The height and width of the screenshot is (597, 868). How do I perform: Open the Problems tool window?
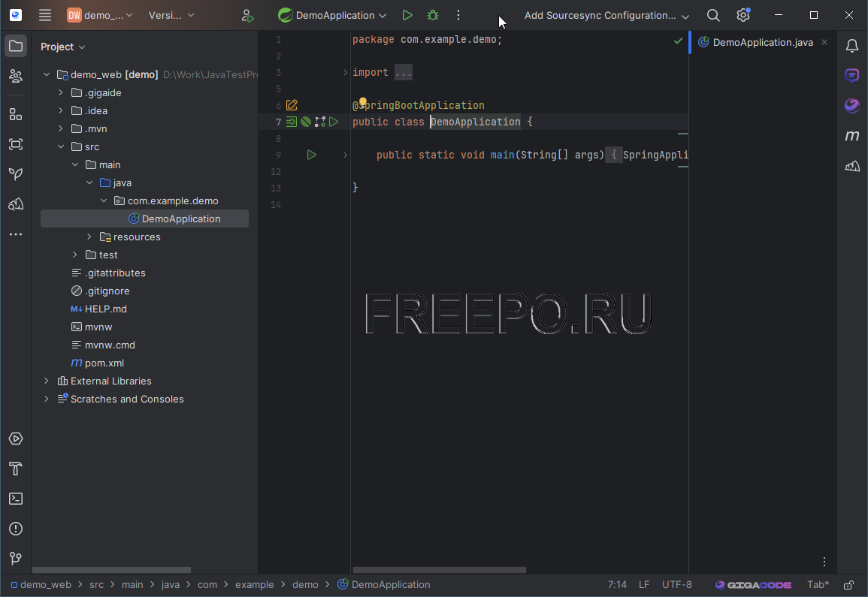coord(15,529)
